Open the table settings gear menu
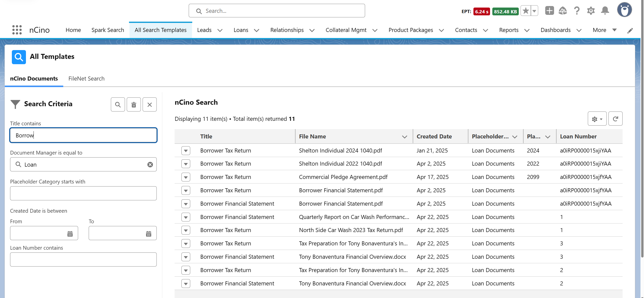Screen dimensions: 644x298 tap(597, 119)
